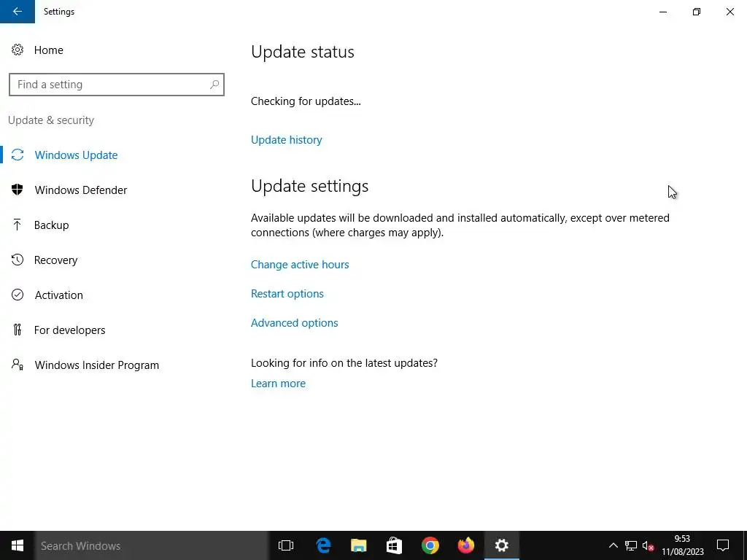Open the Restart options link
Screen dimensions: 747x560
tap(287, 293)
